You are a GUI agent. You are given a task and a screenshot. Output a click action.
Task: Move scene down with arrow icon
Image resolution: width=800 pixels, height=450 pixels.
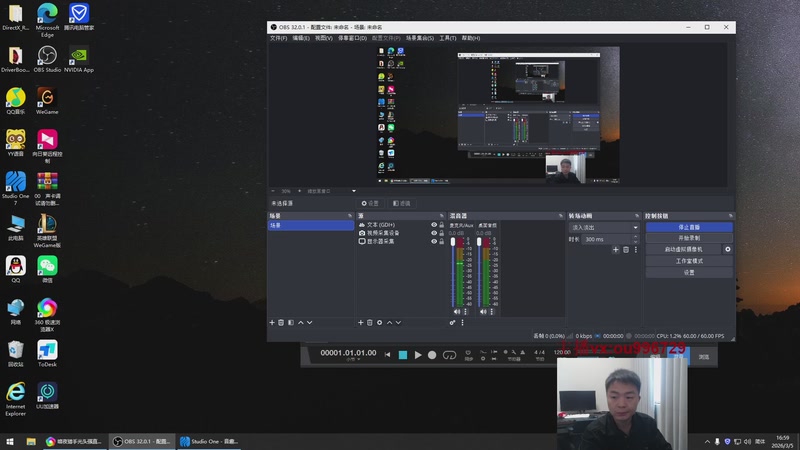click(310, 322)
